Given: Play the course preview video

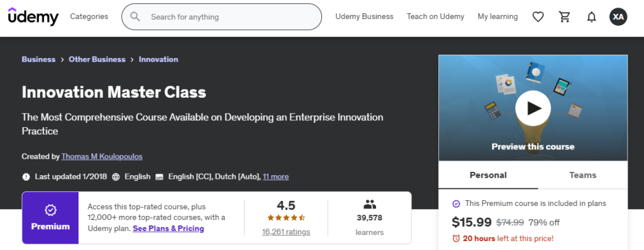Looking at the screenshot, I should point(533,108).
